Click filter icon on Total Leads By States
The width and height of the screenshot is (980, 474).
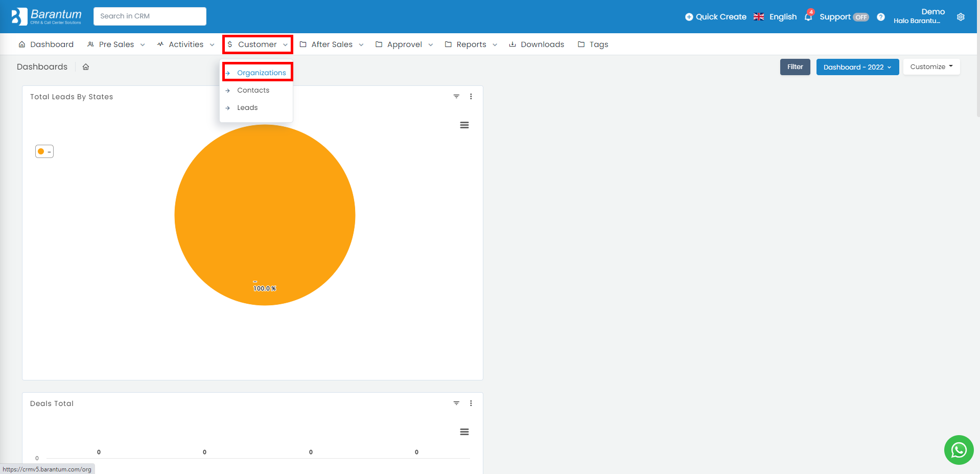[x=456, y=97]
